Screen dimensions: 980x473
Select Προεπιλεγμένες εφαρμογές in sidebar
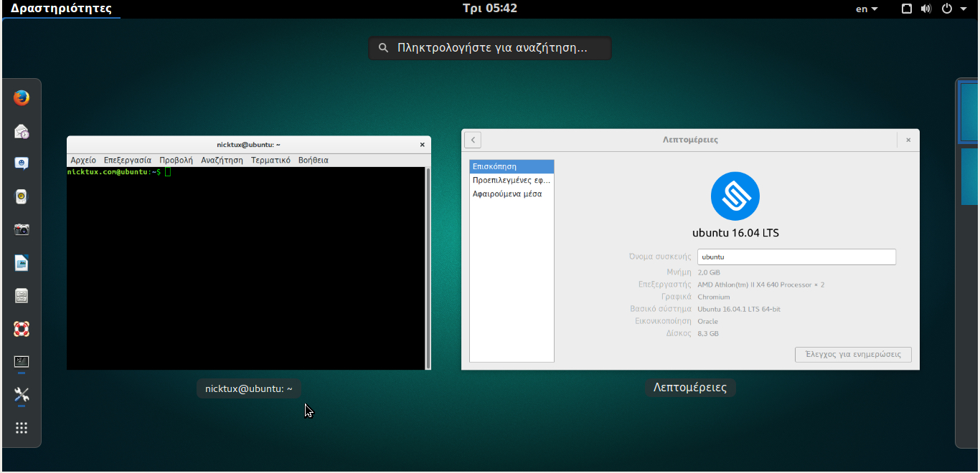tap(512, 181)
